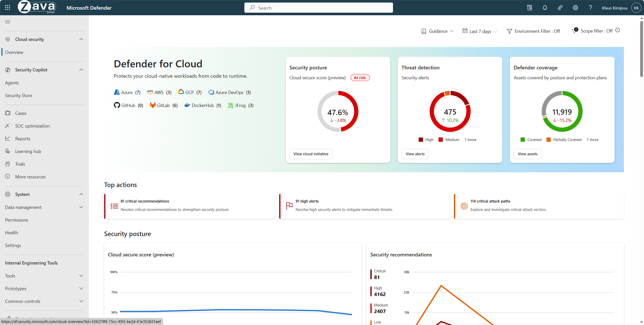Click the Scope filter info icon
This screenshot has height=325, width=644.
click(618, 30)
